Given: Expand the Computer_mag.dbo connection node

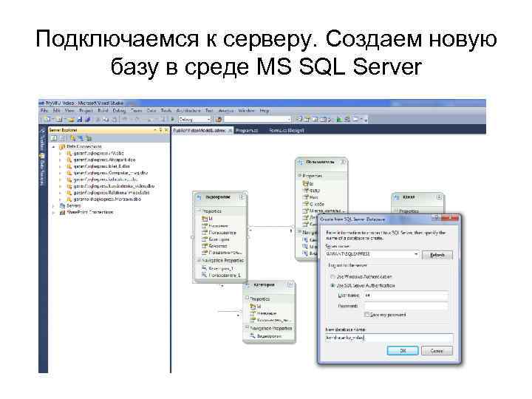Looking at the screenshot, I should 61,173.
